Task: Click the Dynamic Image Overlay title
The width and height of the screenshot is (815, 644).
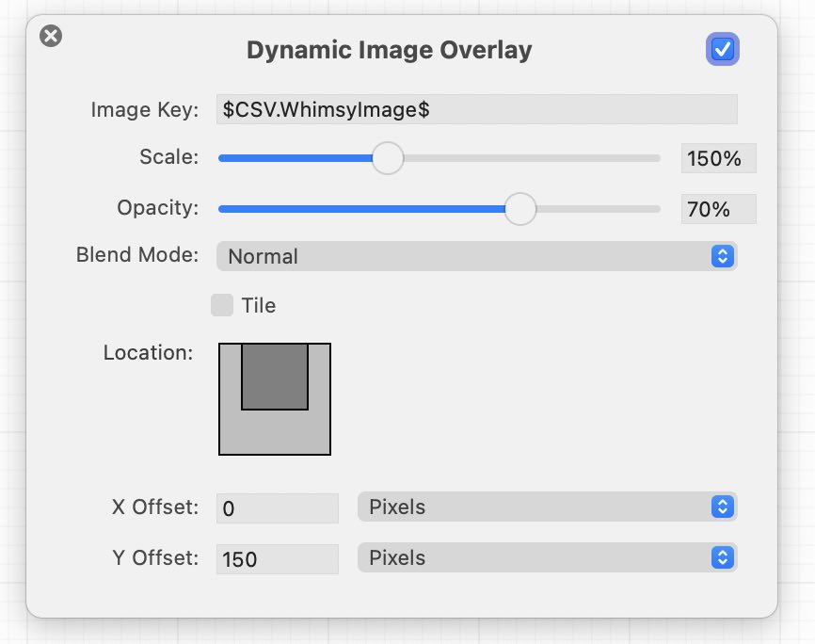Action: pos(389,50)
